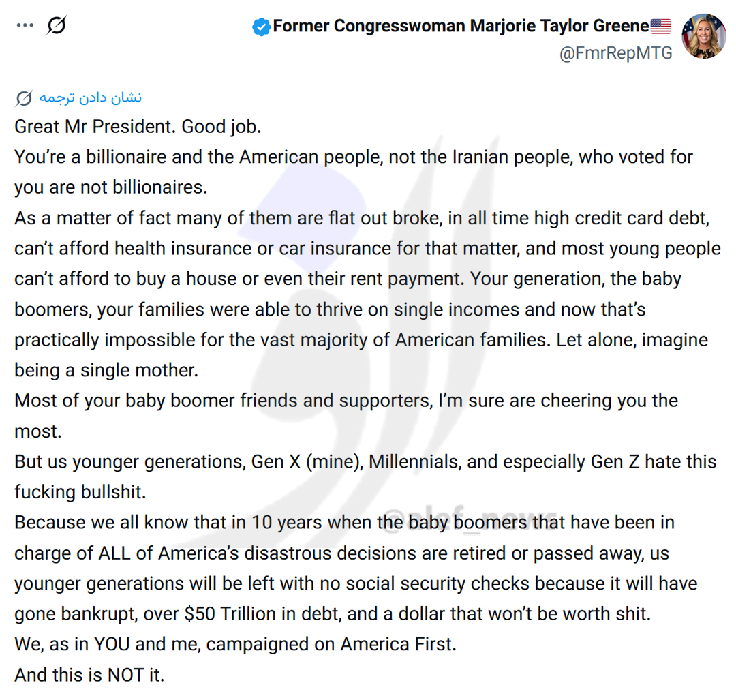Click the blue verified badge

260,27
